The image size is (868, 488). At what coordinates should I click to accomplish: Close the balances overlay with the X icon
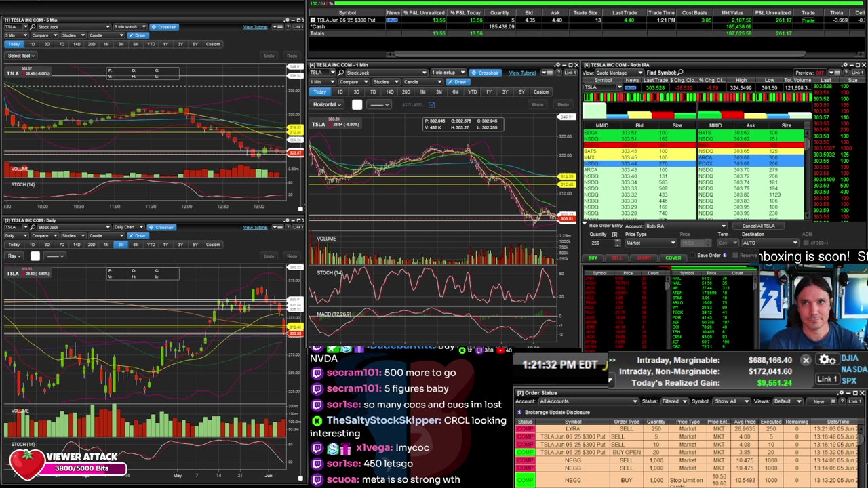[806, 360]
